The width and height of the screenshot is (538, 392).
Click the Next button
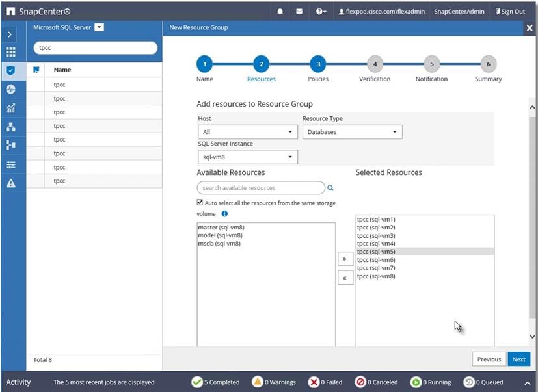[518, 359]
